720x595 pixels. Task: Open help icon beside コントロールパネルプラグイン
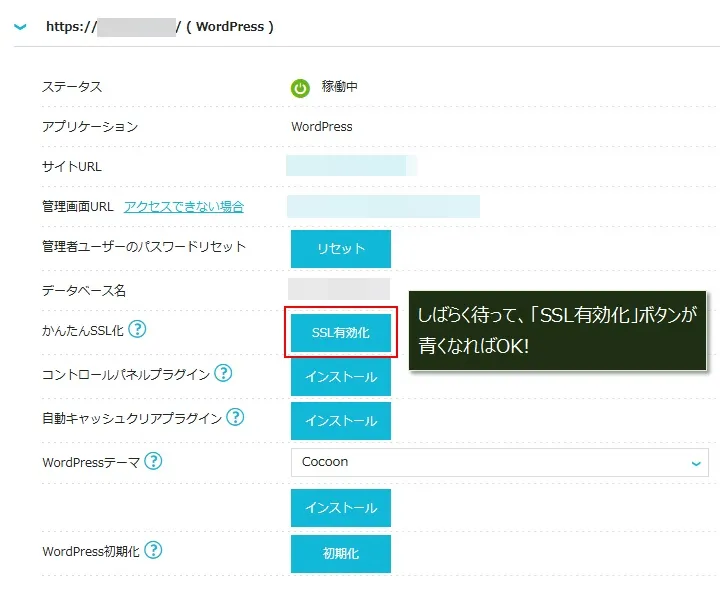coord(223,374)
